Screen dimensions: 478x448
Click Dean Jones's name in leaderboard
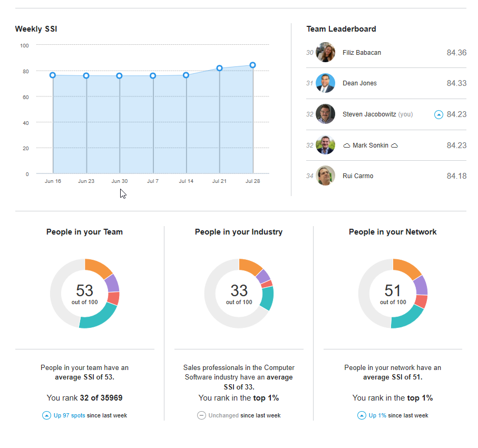pyautogui.click(x=359, y=83)
